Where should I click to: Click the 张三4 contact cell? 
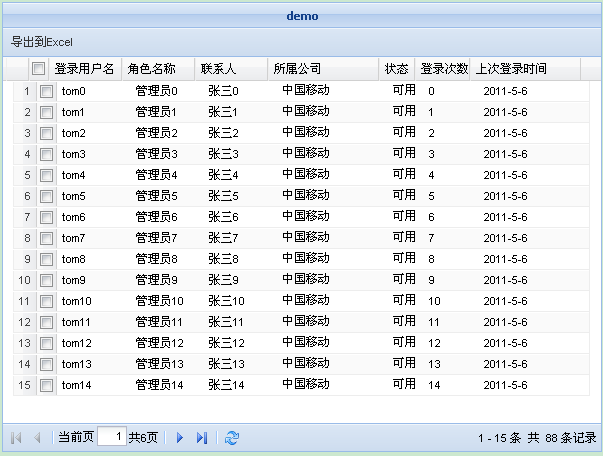click(223, 175)
